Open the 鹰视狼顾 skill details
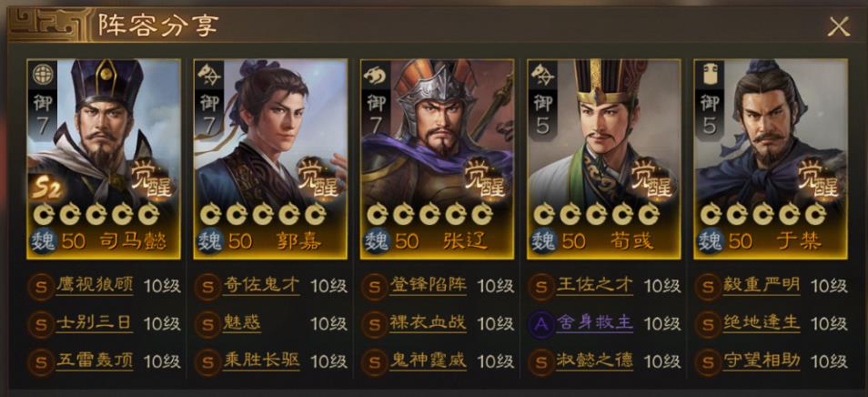The width and height of the screenshot is (868, 397). pos(95,286)
